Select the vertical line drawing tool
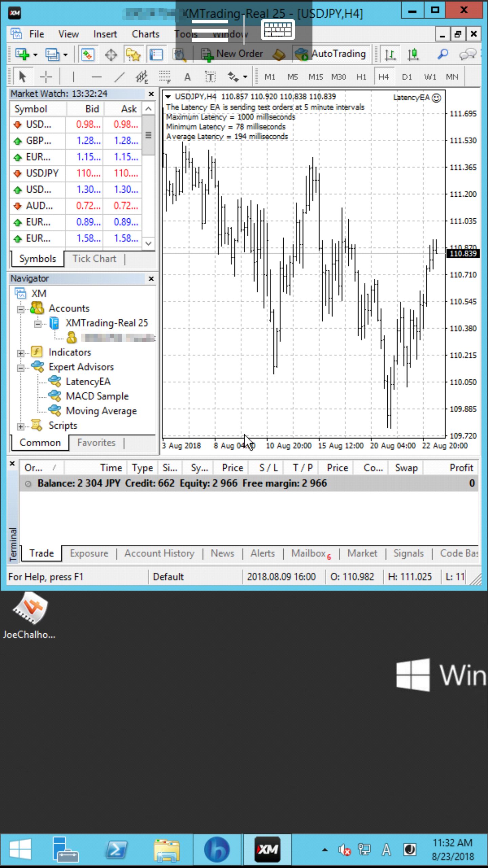Screen dimensions: 488x868 click(73, 77)
